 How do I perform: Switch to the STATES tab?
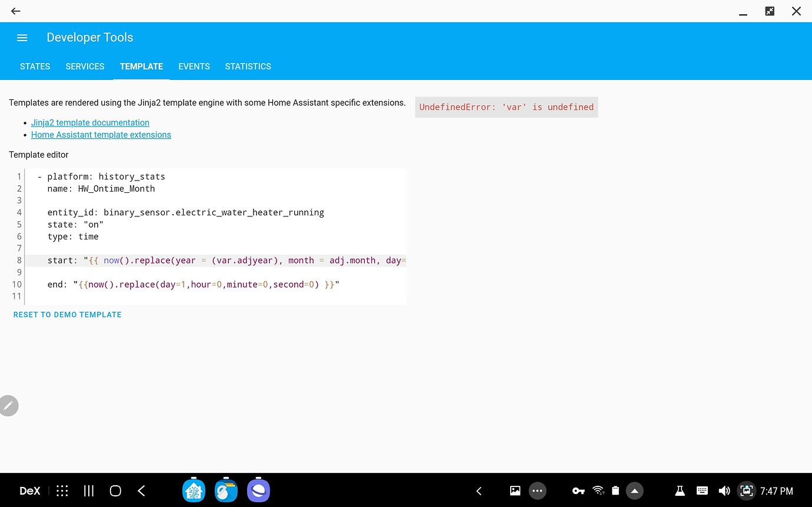click(x=35, y=66)
